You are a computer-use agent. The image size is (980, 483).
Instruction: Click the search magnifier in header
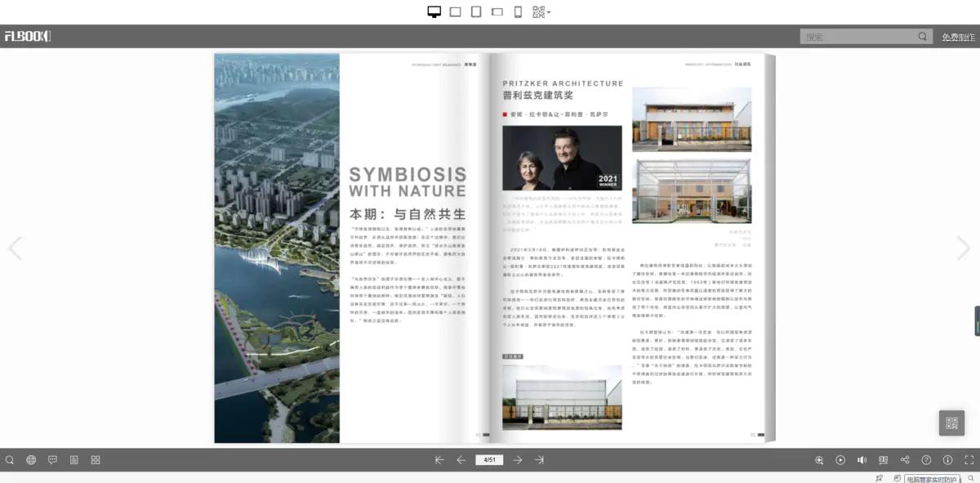click(923, 36)
